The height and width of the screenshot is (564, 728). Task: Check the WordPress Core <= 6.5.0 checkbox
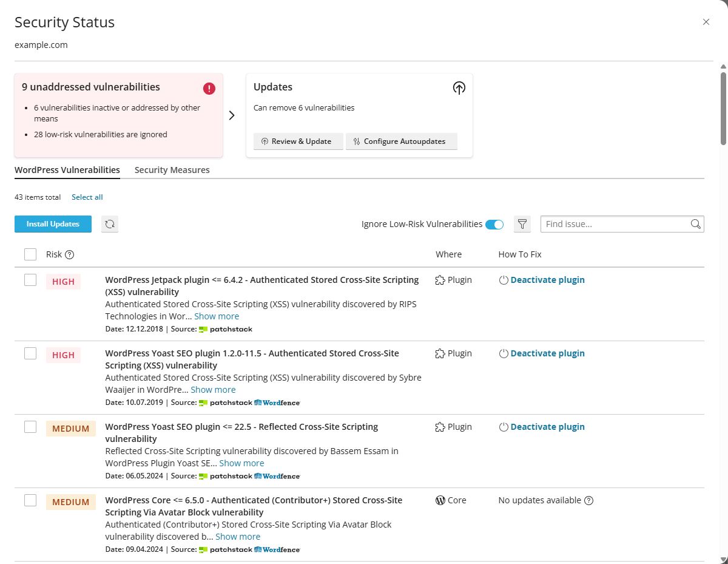(x=30, y=500)
